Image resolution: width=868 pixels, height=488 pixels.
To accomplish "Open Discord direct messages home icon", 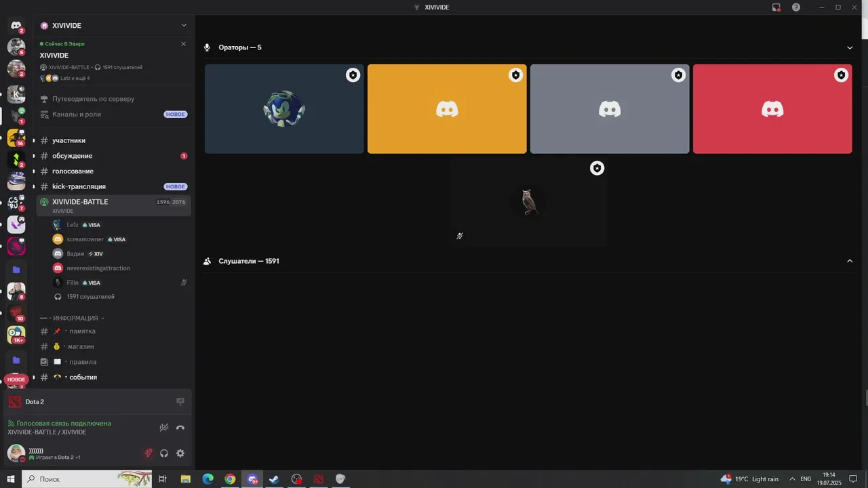I will pos(16,26).
